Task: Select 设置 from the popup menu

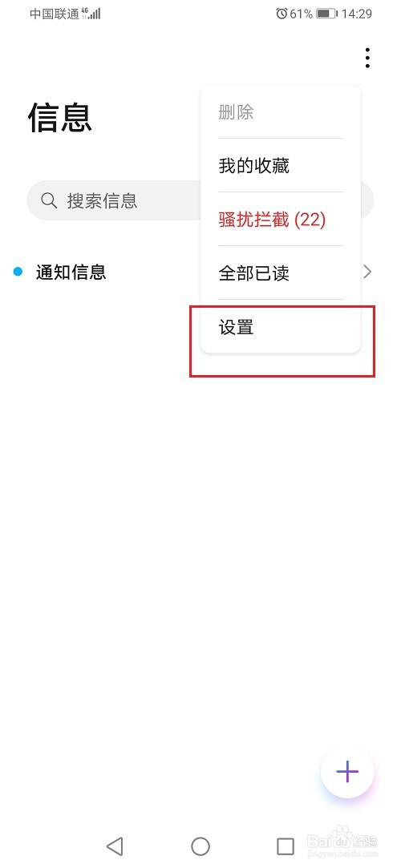Action: pos(280,327)
